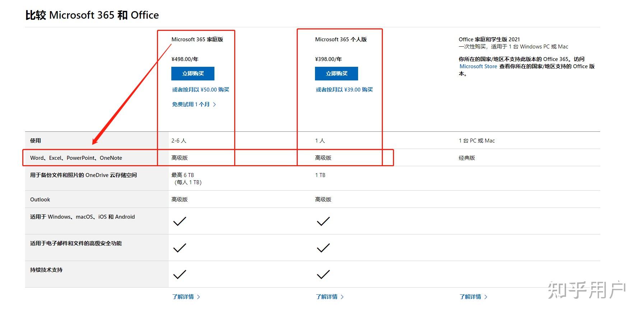Open 了解详情 under the 家庭版 column

[186, 297]
